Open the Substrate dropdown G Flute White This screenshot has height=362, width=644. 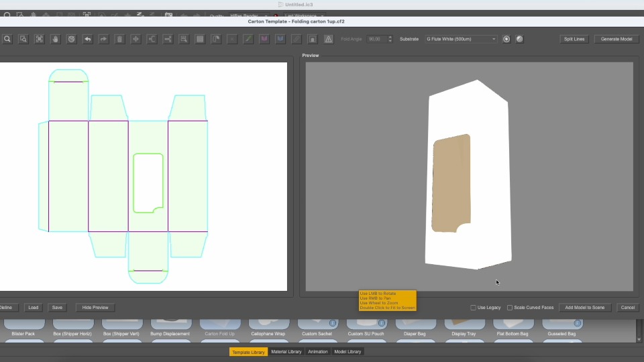click(x=461, y=39)
